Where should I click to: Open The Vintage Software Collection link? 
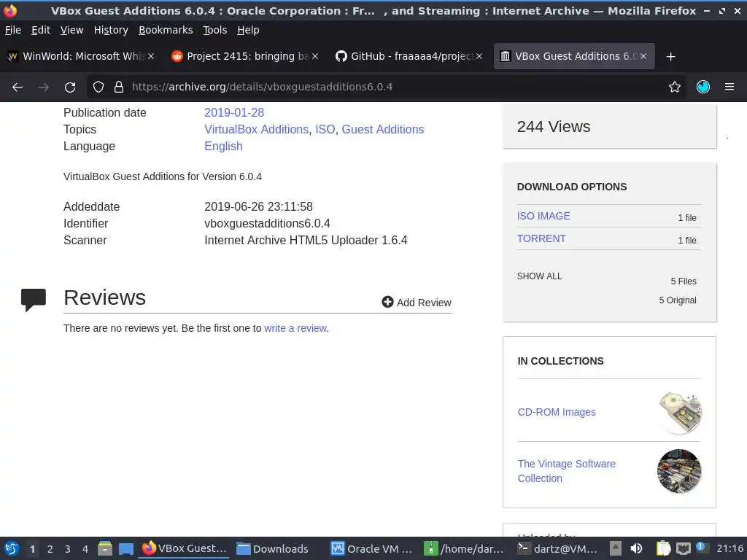(566, 471)
